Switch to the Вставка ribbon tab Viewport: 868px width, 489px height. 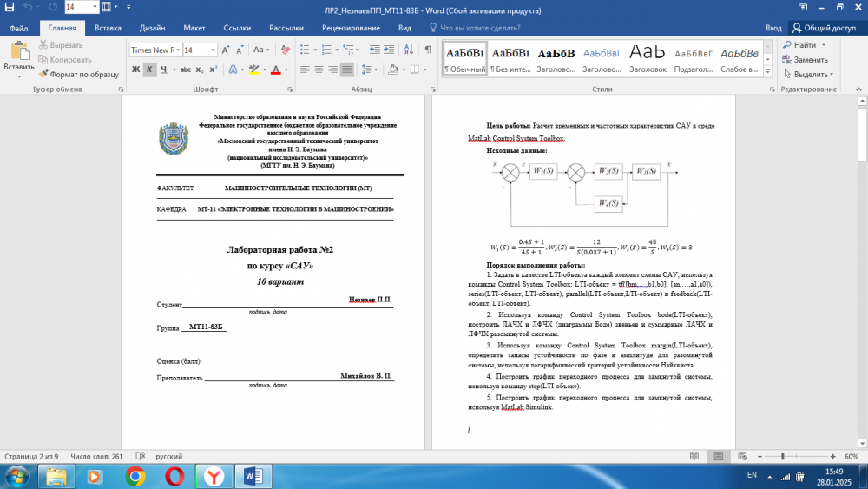coord(108,28)
